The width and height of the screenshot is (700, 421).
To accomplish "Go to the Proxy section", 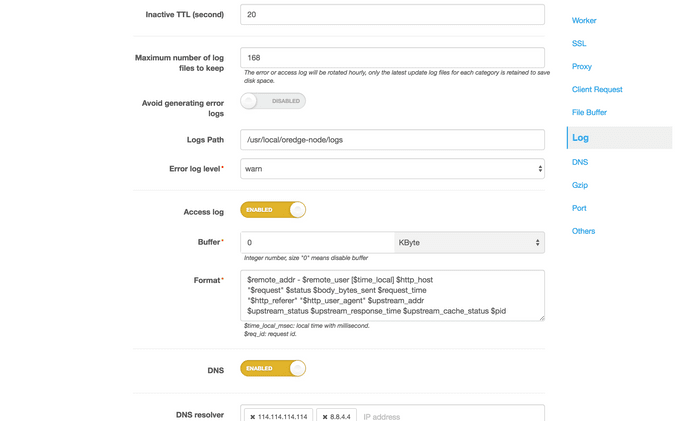I will pos(582,67).
